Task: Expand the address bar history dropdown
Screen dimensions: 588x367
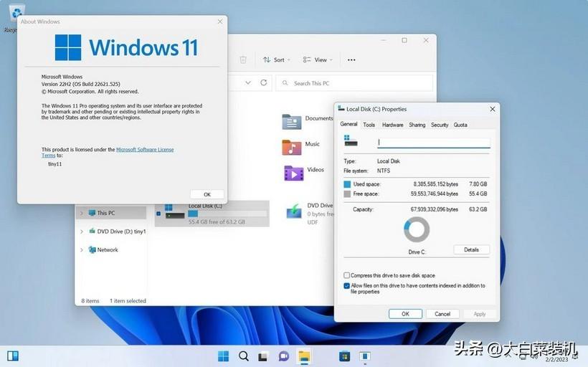Action: [248, 82]
